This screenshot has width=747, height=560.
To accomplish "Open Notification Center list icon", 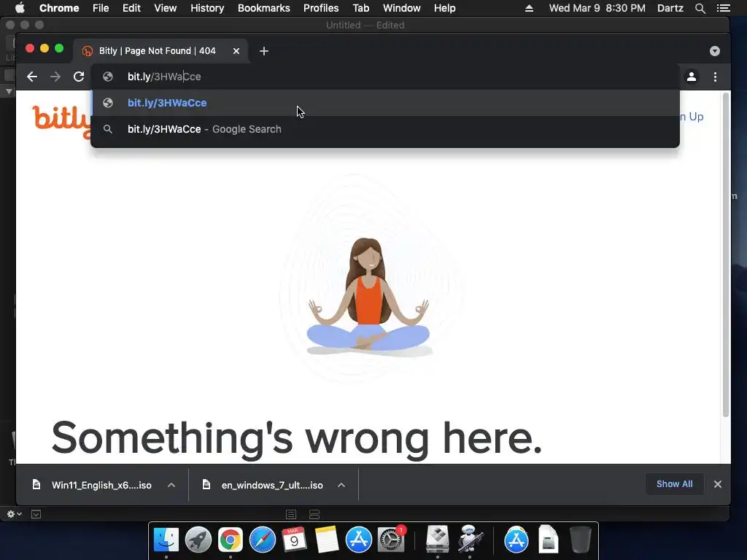I will click(724, 8).
